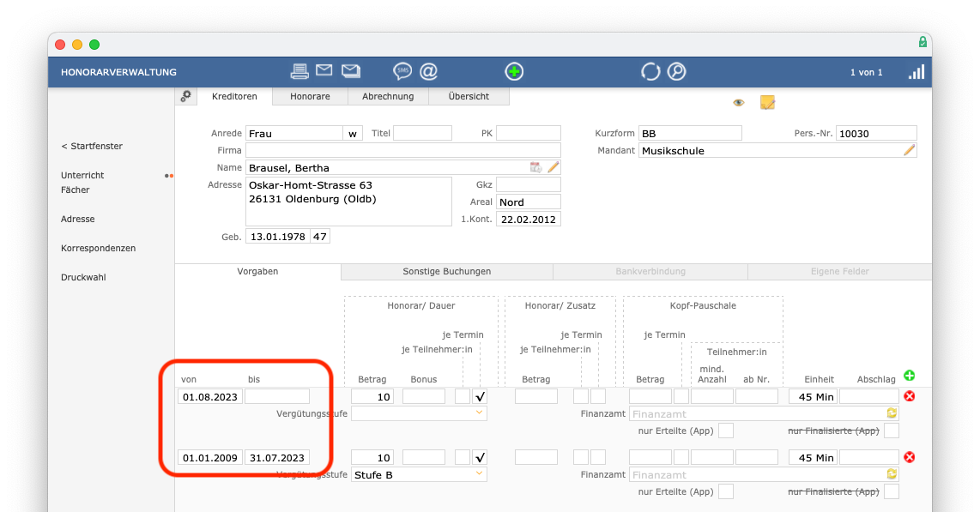Click the Adresse text box

(x=348, y=201)
